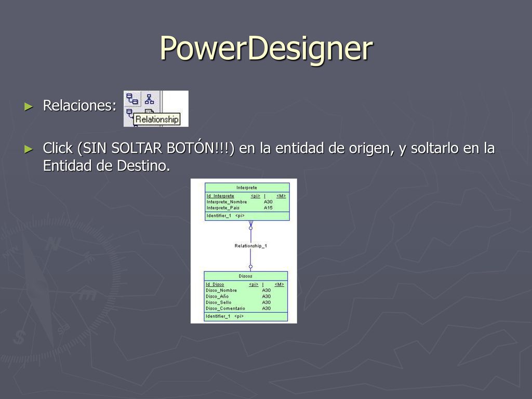Select the Interprete entity title
532x399 pixels.
(x=247, y=188)
